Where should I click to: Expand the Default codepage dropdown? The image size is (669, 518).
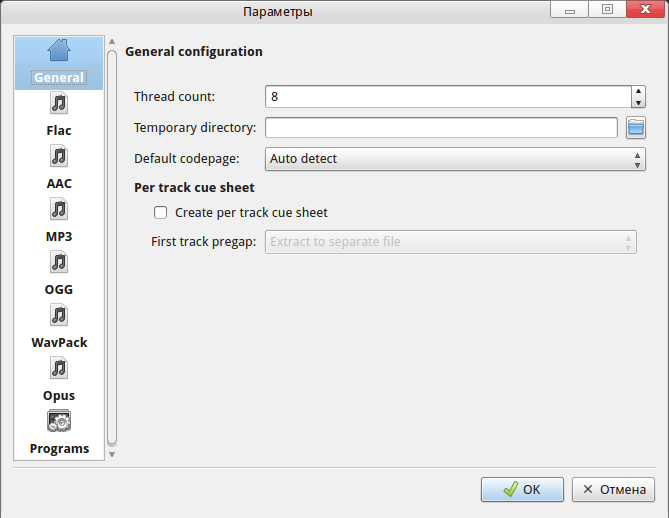point(455,159)
